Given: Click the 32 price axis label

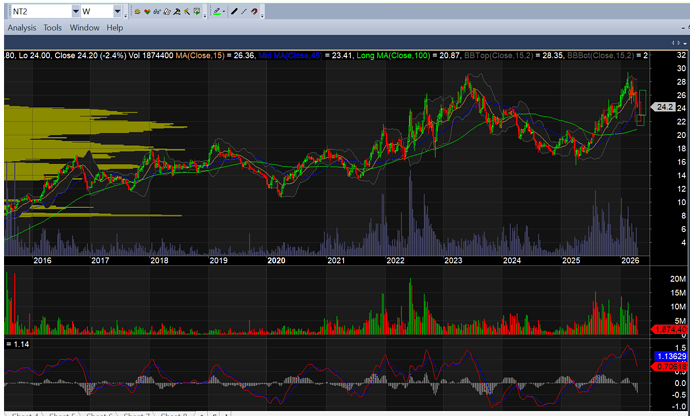Looking at the screenshot, I should pos(681,55).
